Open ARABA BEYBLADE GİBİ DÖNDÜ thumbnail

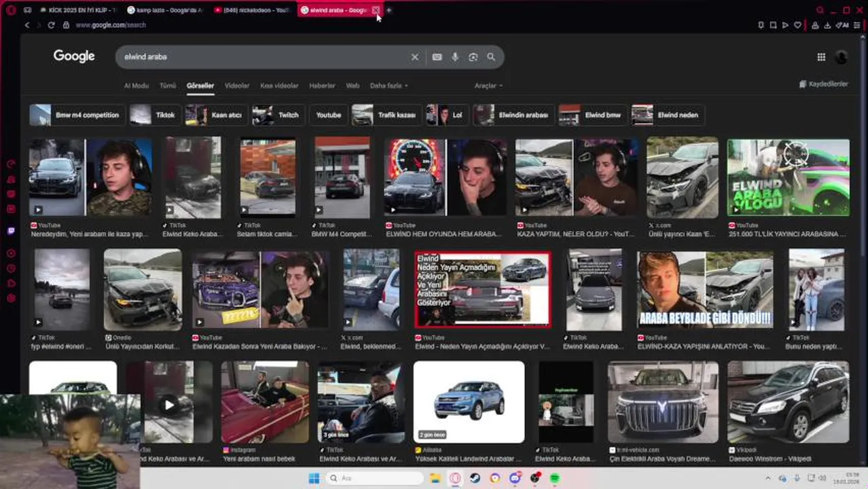click(x=705, y=291)
